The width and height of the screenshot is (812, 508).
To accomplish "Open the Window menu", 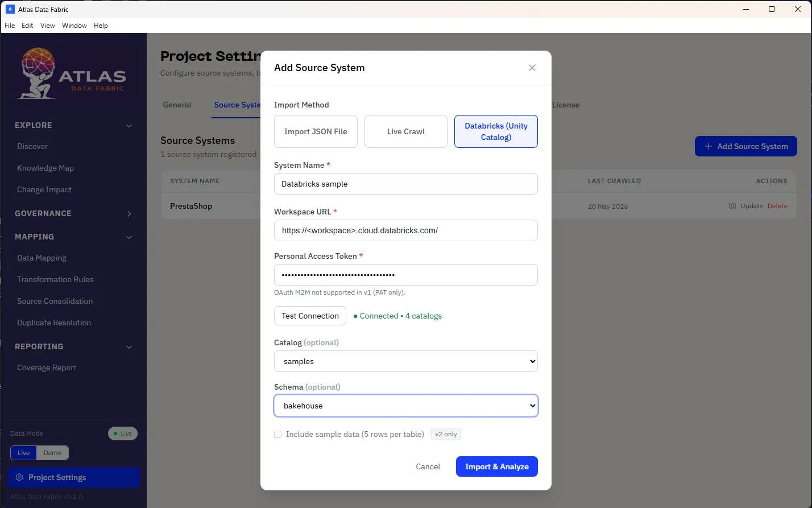I will coord(74,26).
